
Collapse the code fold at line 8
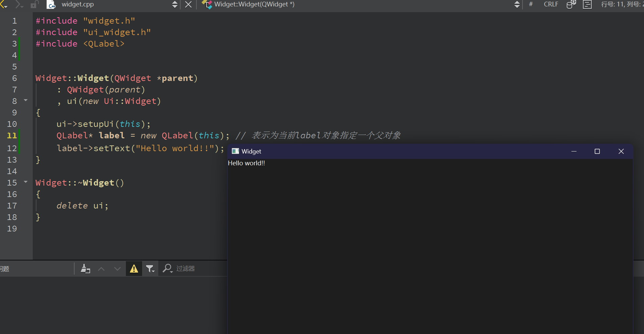pyautogui.click(x=26, y=101)
